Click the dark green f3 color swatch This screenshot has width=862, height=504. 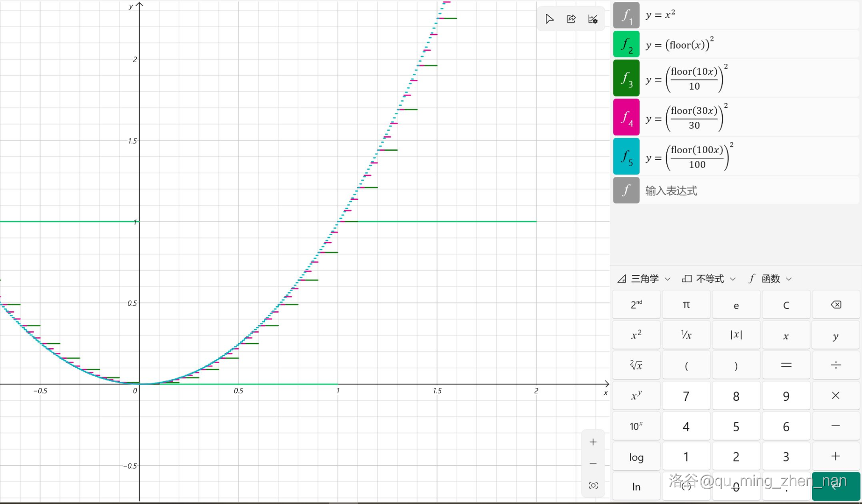click(x=626, y=78)
